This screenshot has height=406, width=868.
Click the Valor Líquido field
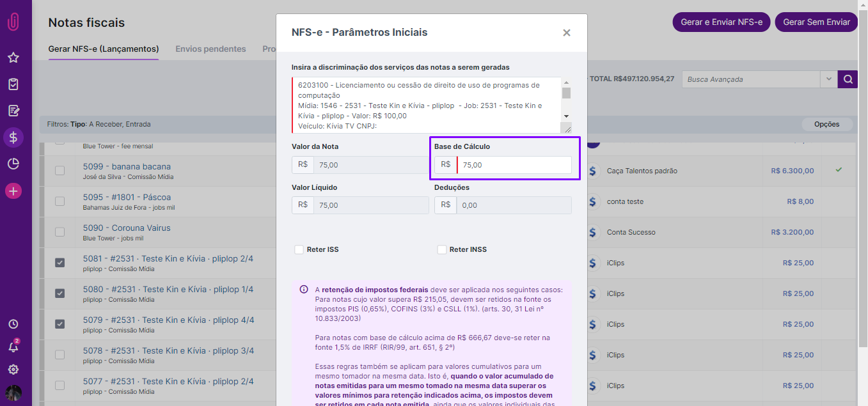coord(371,205)
